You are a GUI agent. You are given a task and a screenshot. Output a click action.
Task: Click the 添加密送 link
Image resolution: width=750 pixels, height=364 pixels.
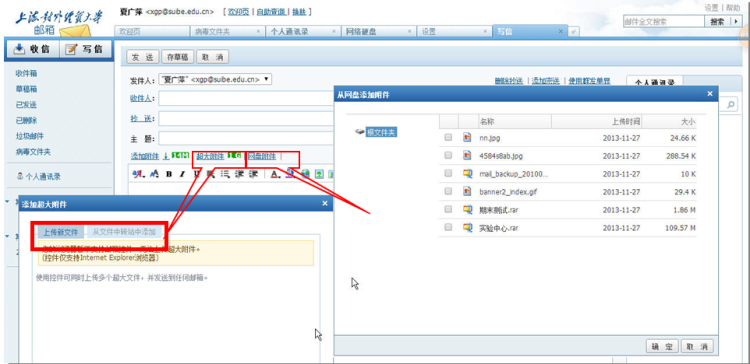tap(546, 81)
